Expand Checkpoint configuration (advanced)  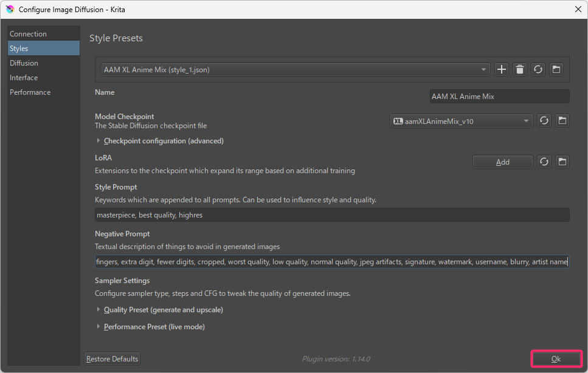pyautogui.click(x=160, y=141)
